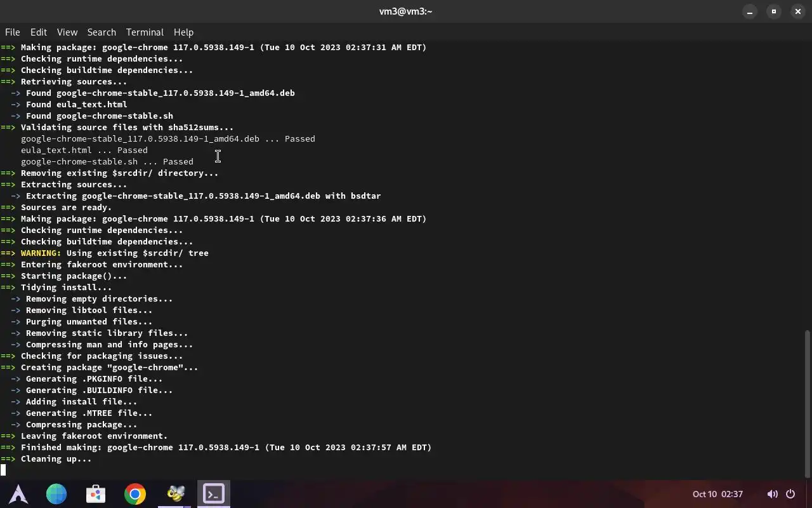Click "eula_text.html ... Passed" line
The height and width of the screenshot is (508, 812).
coord(84,150)
